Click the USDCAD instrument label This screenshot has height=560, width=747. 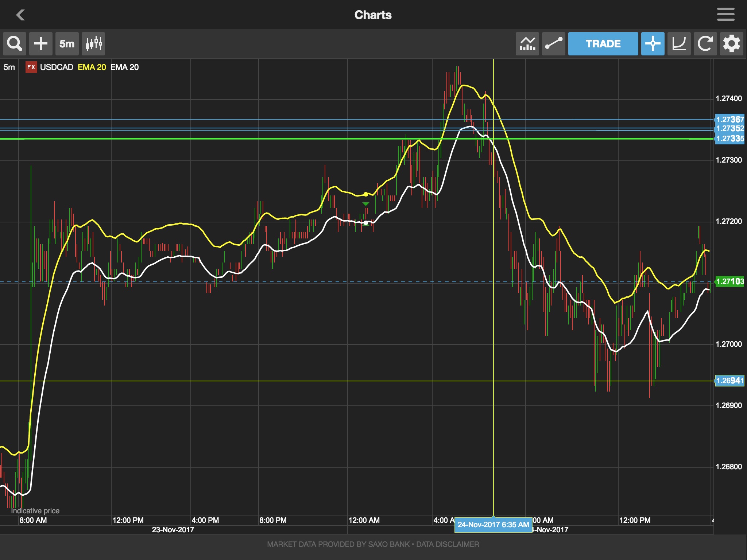tap(57, 67)
